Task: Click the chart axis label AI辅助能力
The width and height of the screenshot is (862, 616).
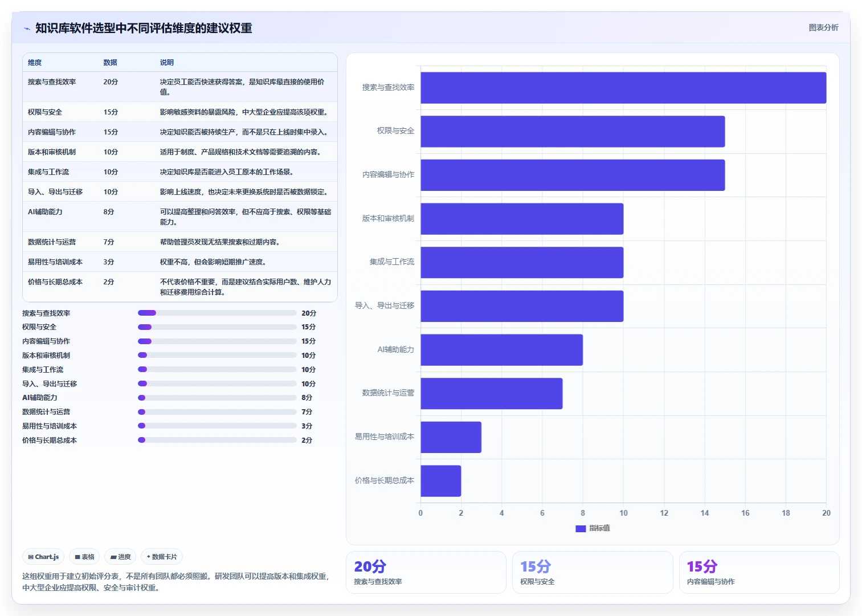Action: (x=396, y=349)
